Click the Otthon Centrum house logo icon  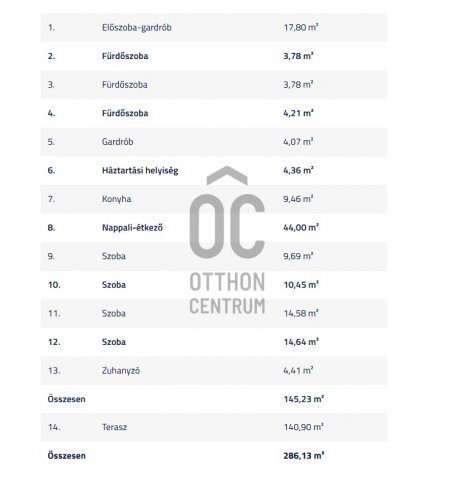coord(227,212)
